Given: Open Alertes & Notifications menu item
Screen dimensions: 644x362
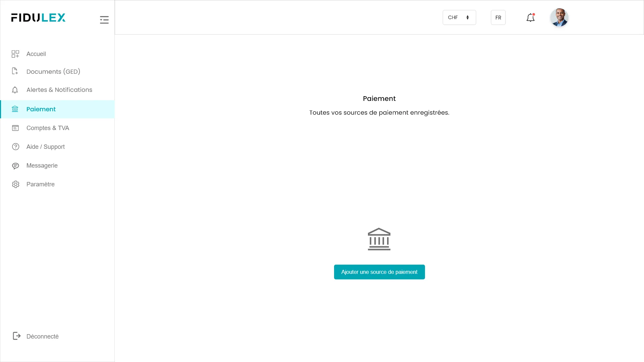Looking at the screenshot, I should point(59,90).
